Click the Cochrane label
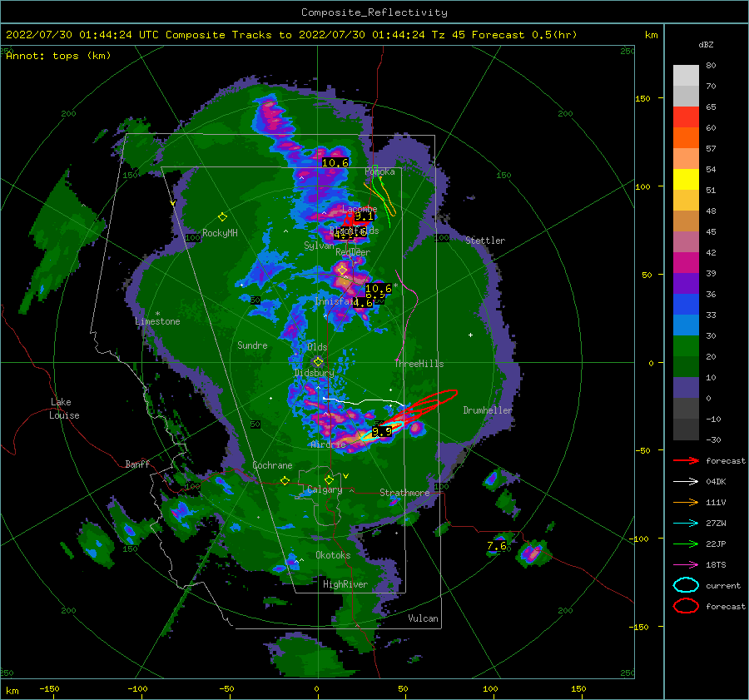This screenshot has height=700, width=749. click(272, 465)
